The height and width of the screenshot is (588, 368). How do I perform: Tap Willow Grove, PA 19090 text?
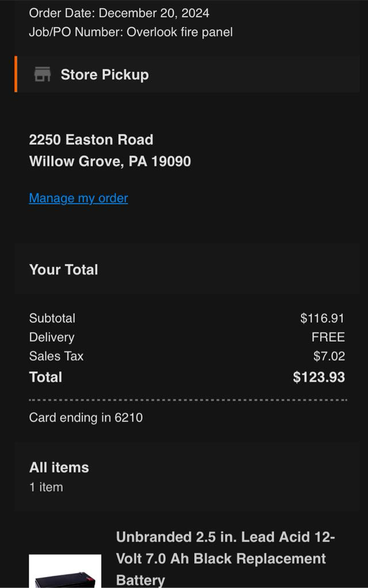pos(110,161)
